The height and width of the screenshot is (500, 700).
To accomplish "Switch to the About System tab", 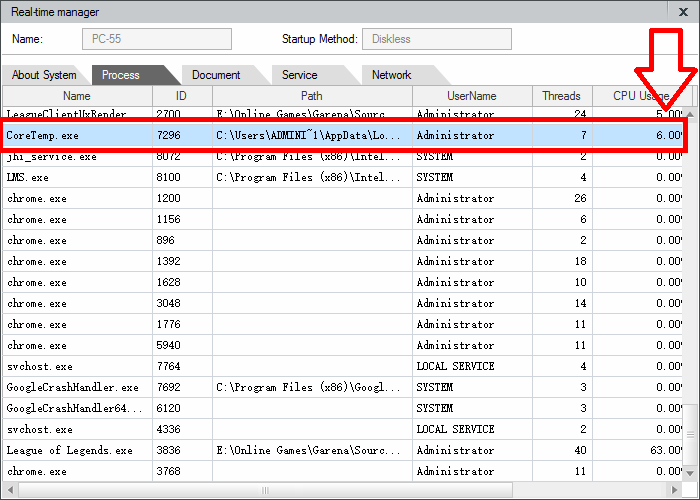I will pyautogui.click(x=44, y=75).
